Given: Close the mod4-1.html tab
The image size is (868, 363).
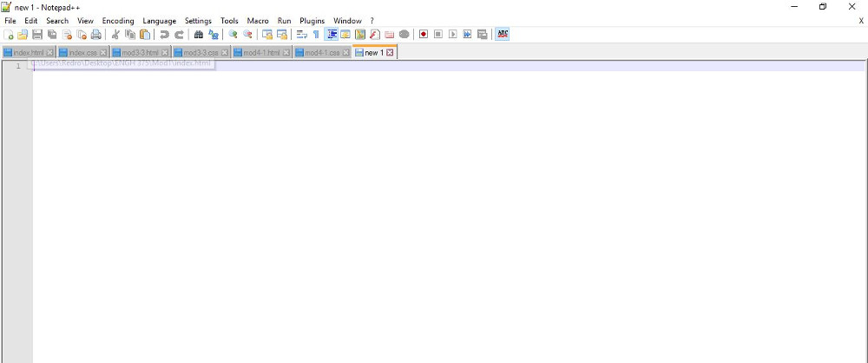Looking at the screenshot, I should click(x=286, y=53).
